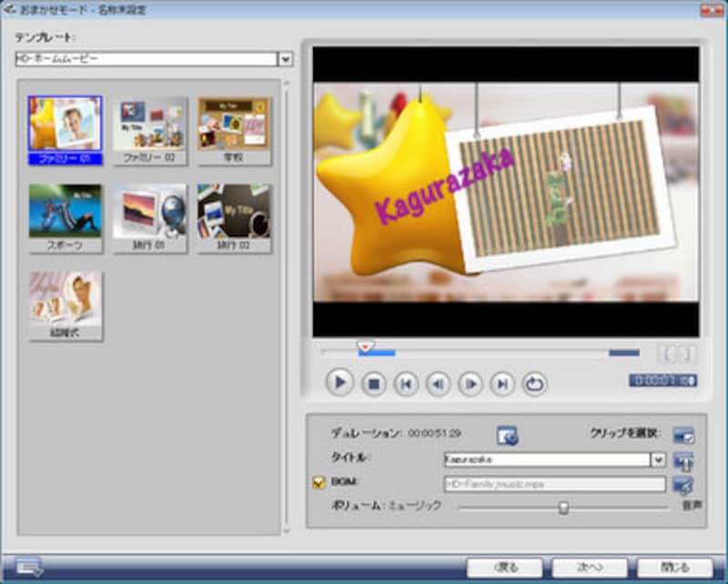The image size is (728, 584).
Task: Step forward one frame
Action: (470, 383)
